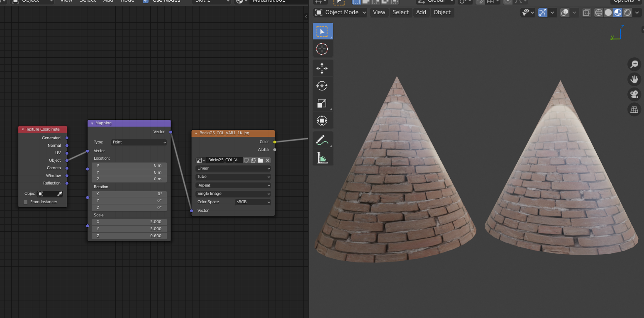Viewport: 644px width, 318px height.
Task: Open the Tube projection dropdown
Action: (x=233, y=177)
